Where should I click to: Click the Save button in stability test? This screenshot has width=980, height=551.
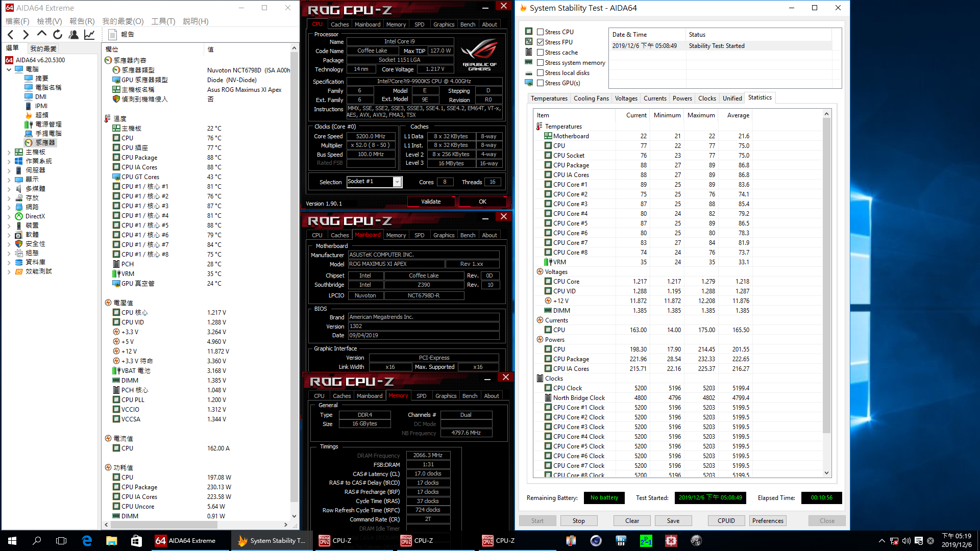[673, 520]
